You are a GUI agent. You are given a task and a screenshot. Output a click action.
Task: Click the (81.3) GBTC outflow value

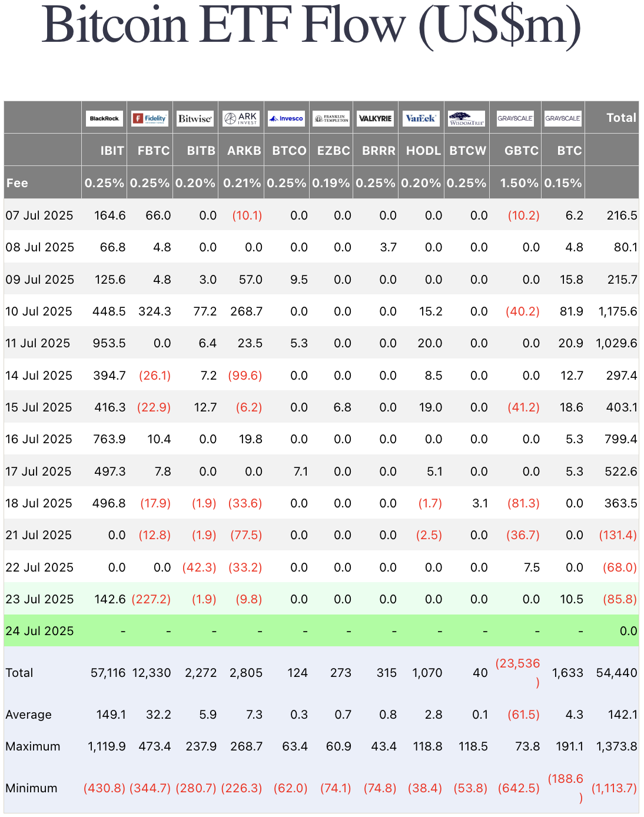523,503
